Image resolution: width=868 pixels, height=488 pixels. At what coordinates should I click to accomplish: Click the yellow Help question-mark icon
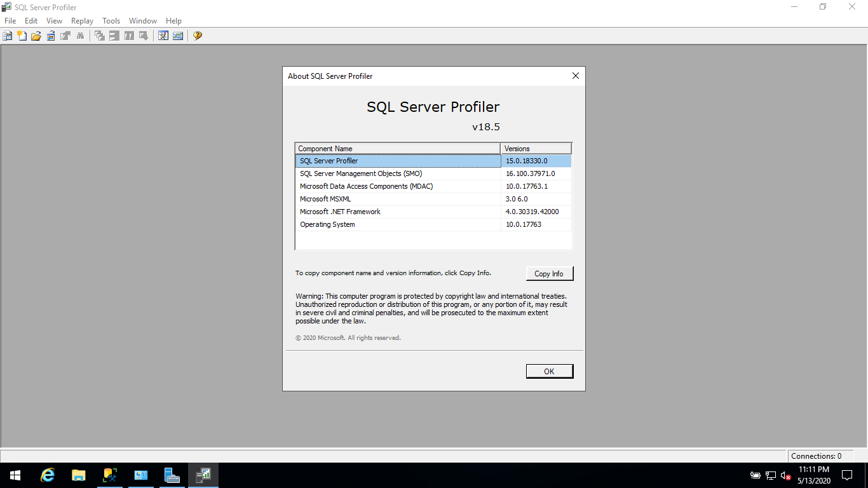[x=198, y=36]
